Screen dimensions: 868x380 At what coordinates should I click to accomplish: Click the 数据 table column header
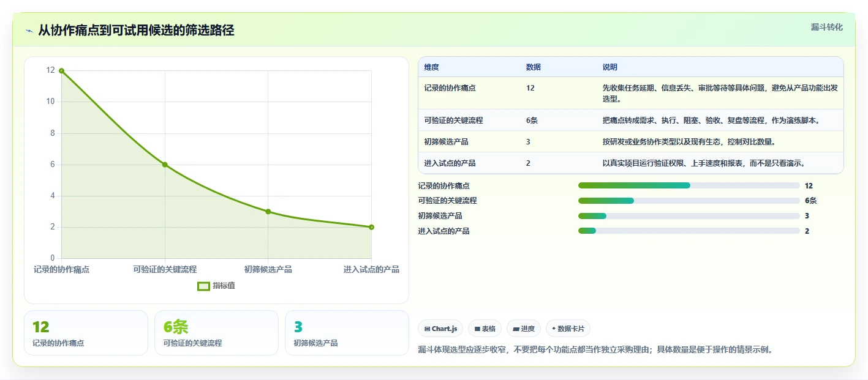[533, 67]
